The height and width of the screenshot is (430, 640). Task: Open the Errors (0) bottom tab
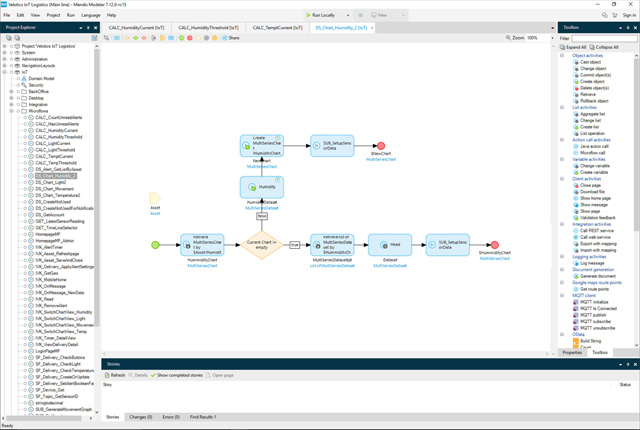point(171,417)
